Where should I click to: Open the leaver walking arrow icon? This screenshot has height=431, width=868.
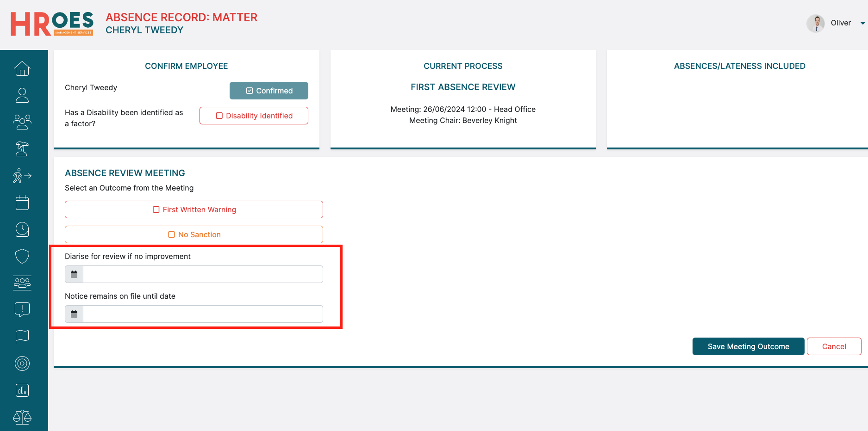coord(22,176)
